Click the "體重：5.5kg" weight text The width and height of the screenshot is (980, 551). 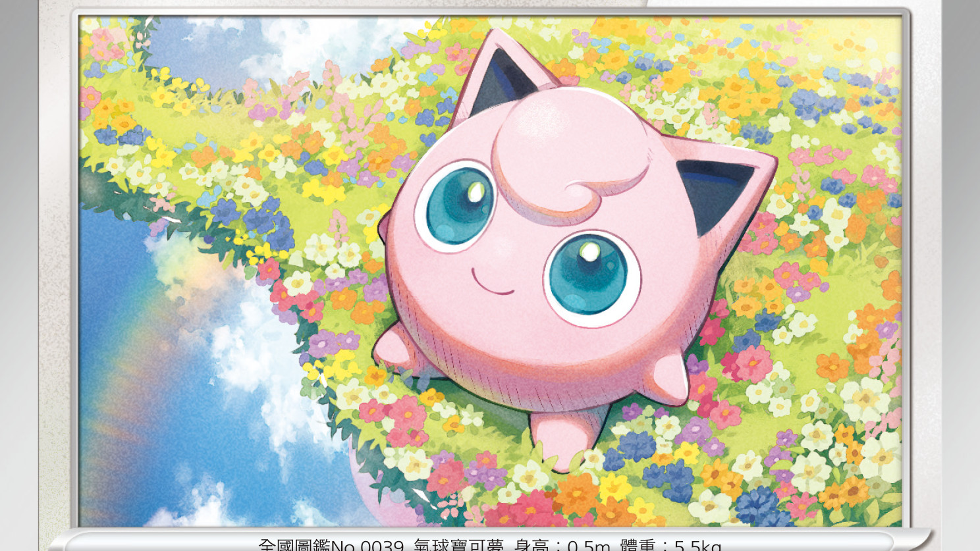pyautogui.click(x=670, y=546)
